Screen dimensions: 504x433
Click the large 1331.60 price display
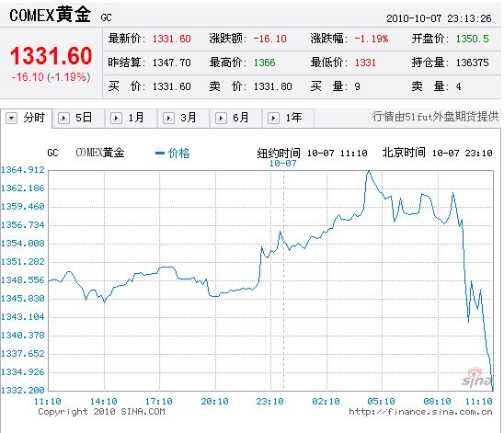(x=52, y=56)
